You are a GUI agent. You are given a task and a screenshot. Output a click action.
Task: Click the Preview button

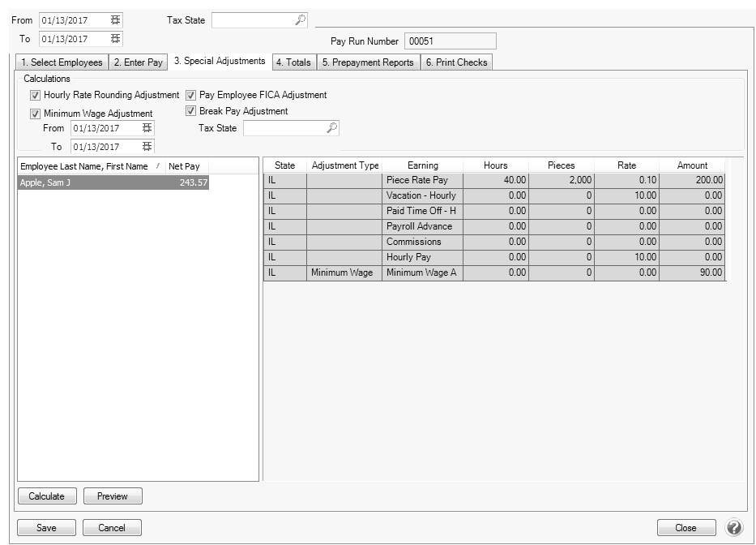pyautogui.click(x=113, y=496)
